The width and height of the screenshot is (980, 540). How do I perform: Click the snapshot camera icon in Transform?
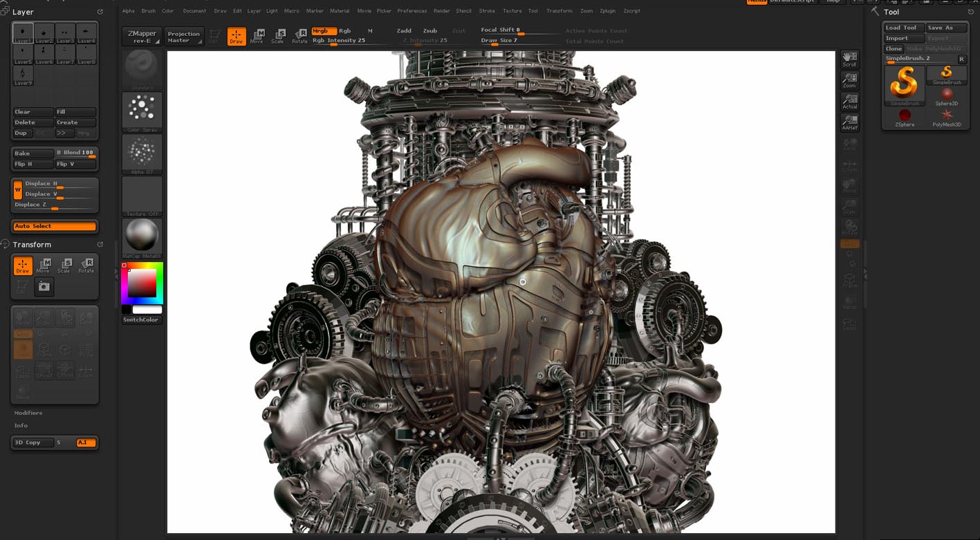pyautogui.click(x=44, y=286)
